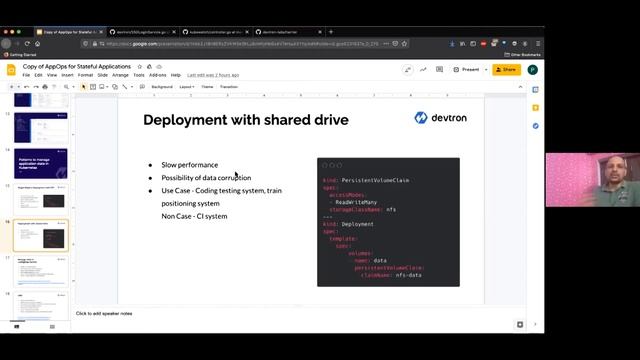640x360 pixels.
Task: Open the Calendar side panel icon
Action: coord(536,90)
